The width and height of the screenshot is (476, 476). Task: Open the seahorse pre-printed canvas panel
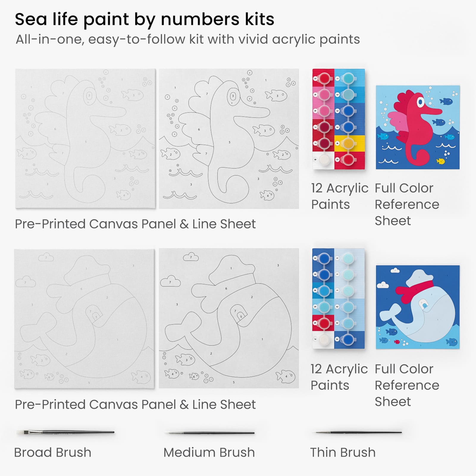pyautogui.click(x=85, y=139)
